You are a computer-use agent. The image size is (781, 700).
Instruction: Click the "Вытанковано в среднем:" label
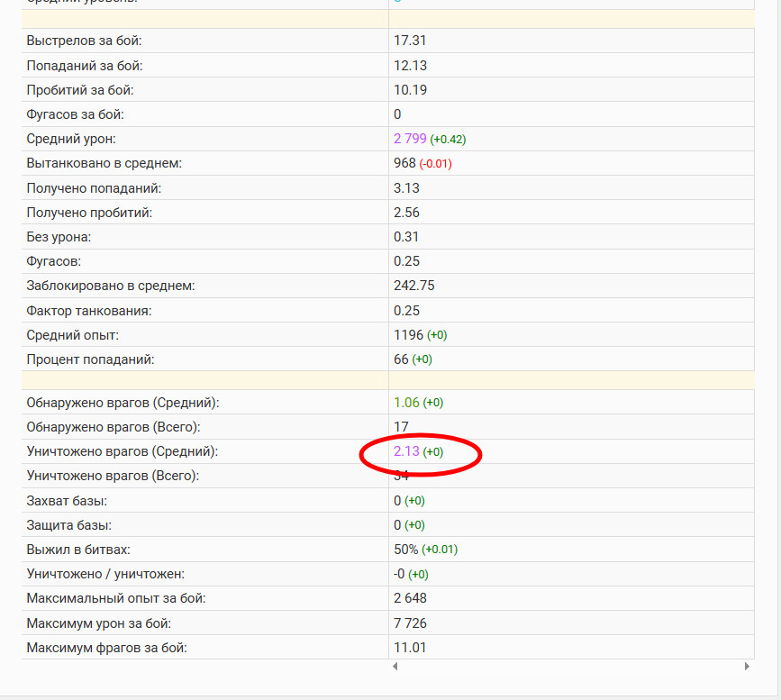[104, 163]
